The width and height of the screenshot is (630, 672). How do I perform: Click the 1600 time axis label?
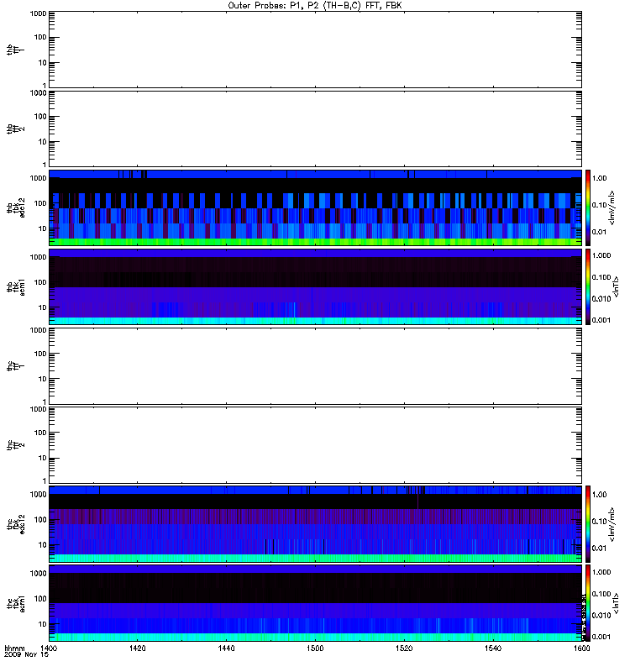(x=581, y=648)
